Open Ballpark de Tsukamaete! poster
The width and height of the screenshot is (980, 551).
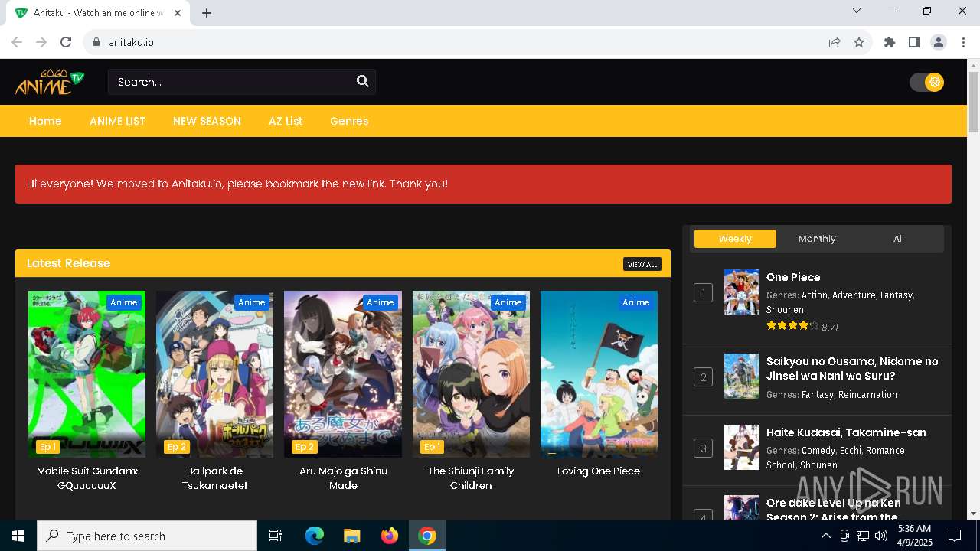pos(214,374)
